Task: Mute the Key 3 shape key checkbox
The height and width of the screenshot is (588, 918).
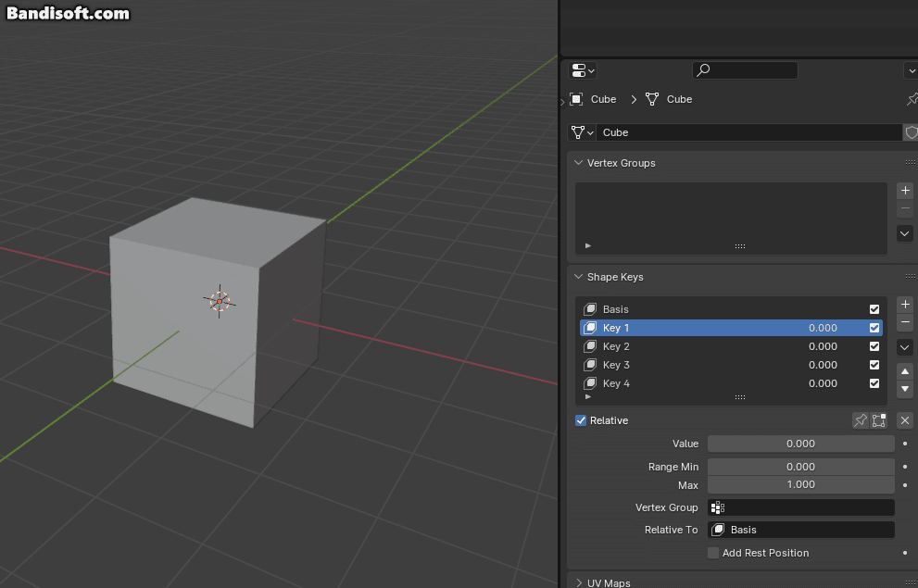Action: [874, 365]
